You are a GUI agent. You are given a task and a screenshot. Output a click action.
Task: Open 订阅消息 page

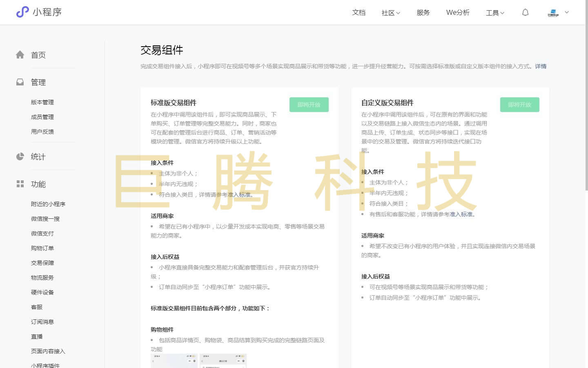coord(42,322)
